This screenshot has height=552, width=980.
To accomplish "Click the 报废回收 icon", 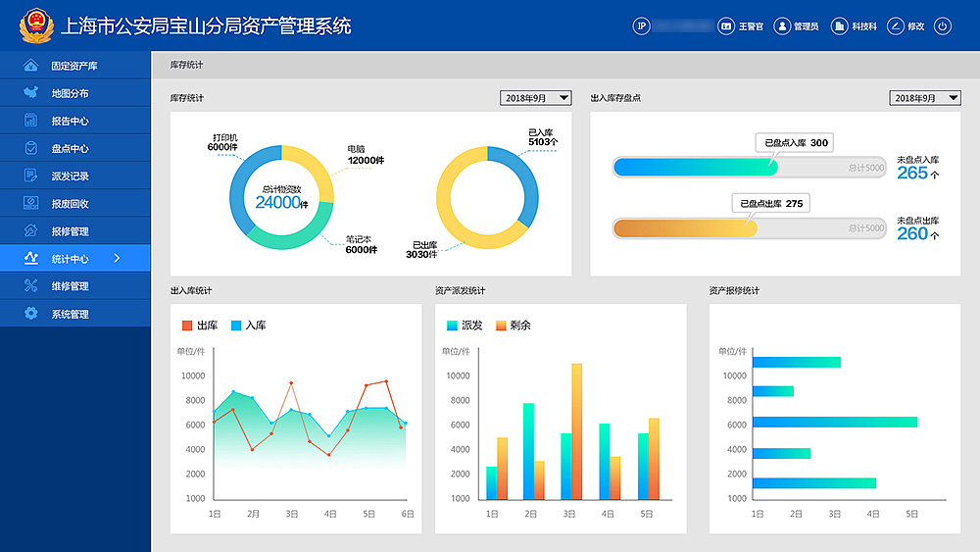I will (30, 203).
